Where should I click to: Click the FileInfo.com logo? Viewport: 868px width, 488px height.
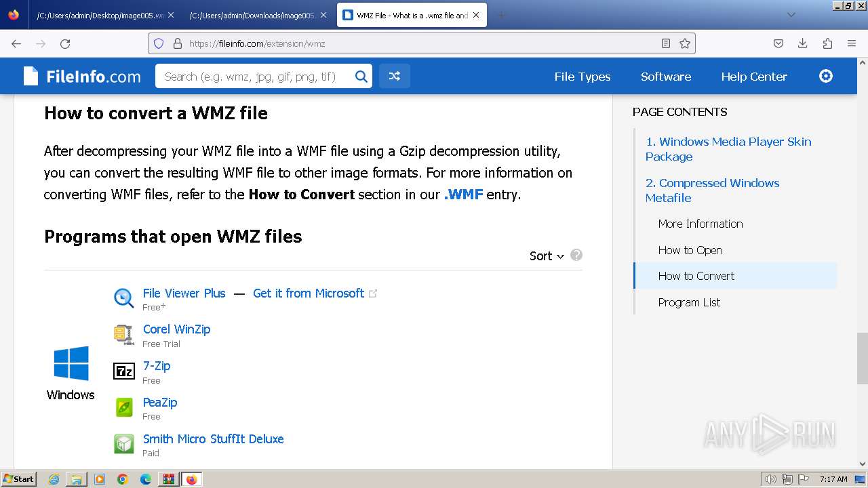click(82, 77)
